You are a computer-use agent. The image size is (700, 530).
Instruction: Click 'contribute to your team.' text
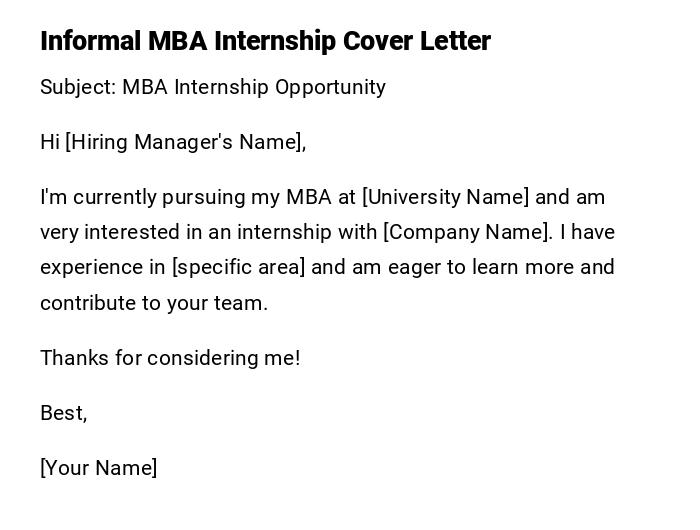[154, 302]
